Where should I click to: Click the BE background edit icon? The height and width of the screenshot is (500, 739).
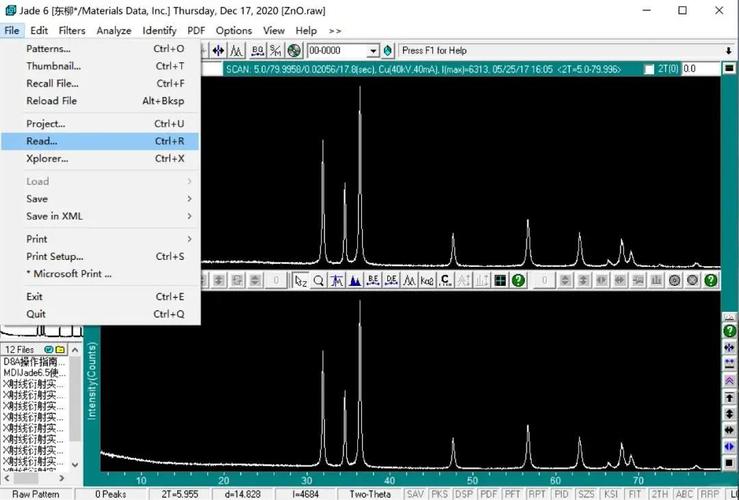(373, 281)
